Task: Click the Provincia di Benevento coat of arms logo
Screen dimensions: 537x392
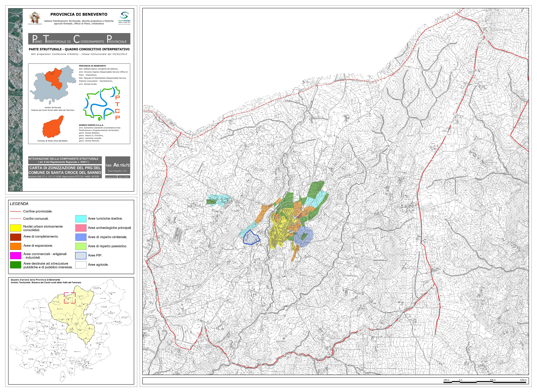Action: 35,18
